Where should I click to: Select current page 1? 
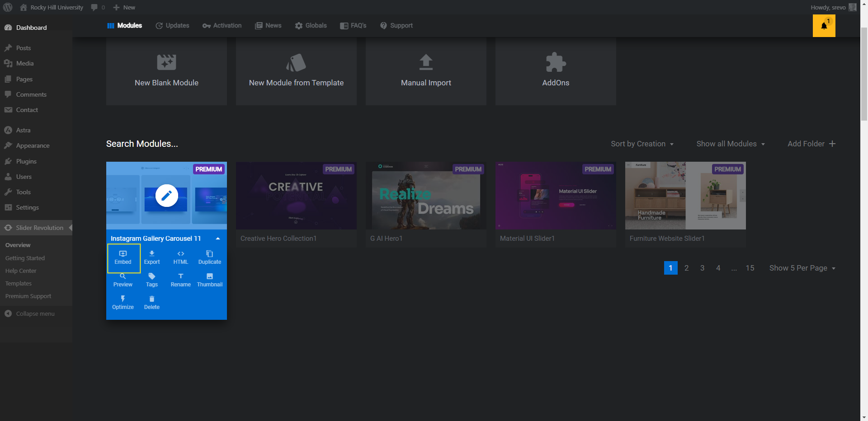671,268
